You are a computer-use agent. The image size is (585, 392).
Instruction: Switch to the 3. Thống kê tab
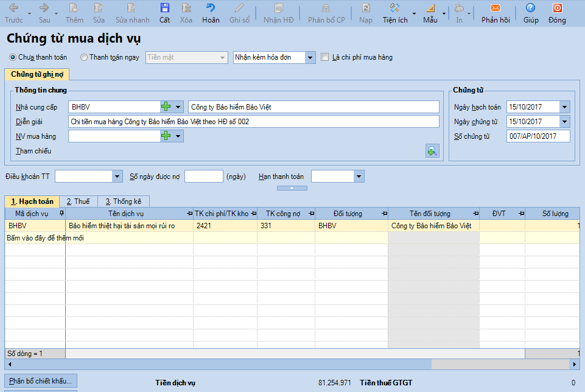tap(124, 201)
